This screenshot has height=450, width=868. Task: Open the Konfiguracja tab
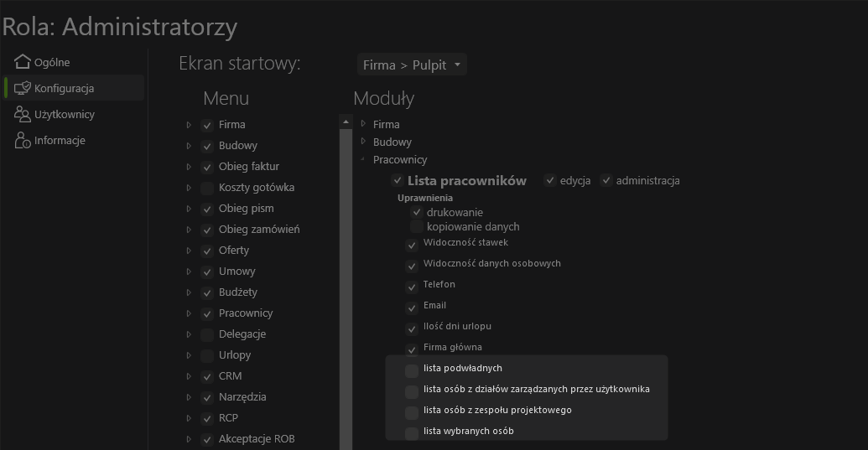coord(74,88)
